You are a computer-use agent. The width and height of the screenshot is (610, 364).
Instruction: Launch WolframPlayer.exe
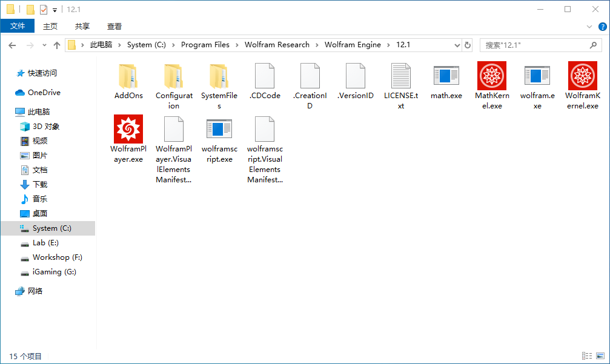click(x=128, y=130)
